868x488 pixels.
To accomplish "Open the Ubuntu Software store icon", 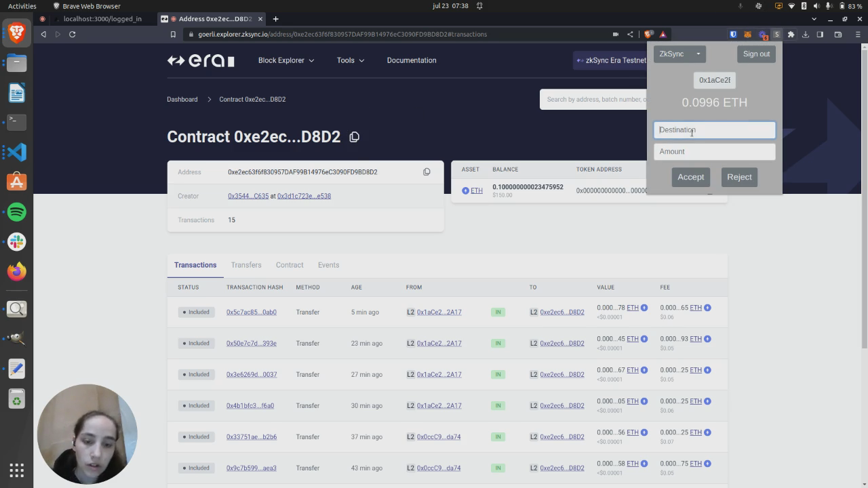I will coord(17,182).
